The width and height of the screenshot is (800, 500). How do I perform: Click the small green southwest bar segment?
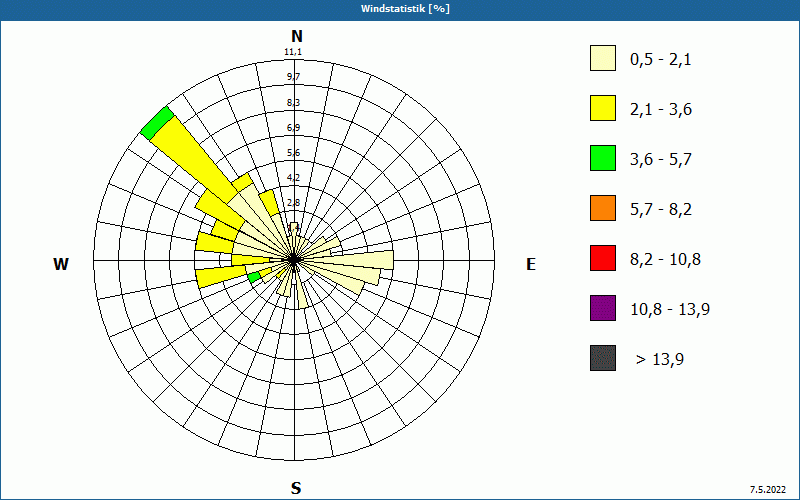[254, 277]
